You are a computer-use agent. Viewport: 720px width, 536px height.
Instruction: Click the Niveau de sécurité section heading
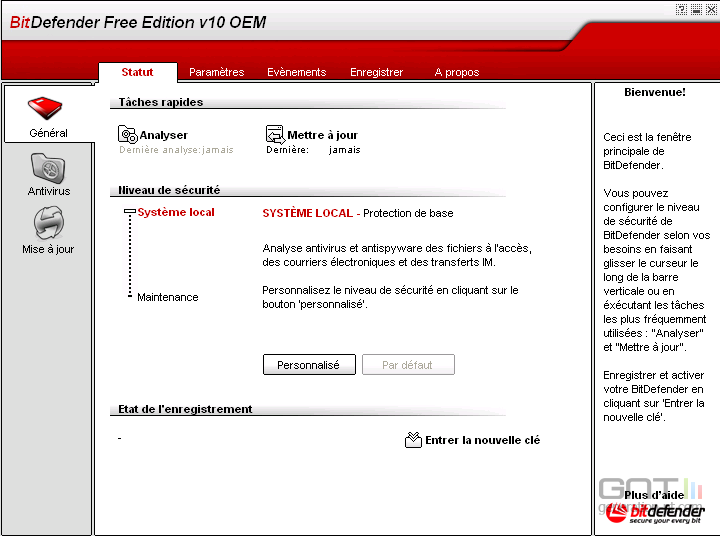coord(169,190)
